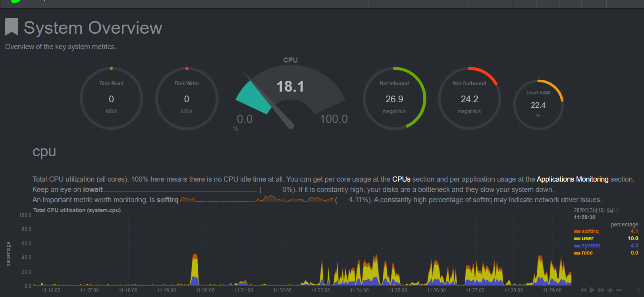Viewport: 644px width, 297px height.
Task: Click the legend time 11:29:30
Action: point(584,217)
